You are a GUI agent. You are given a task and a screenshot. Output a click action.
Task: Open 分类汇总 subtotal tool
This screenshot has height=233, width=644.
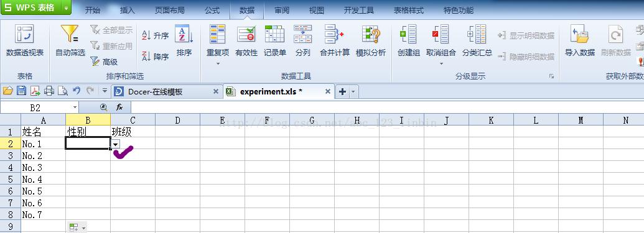coord(477,40)
